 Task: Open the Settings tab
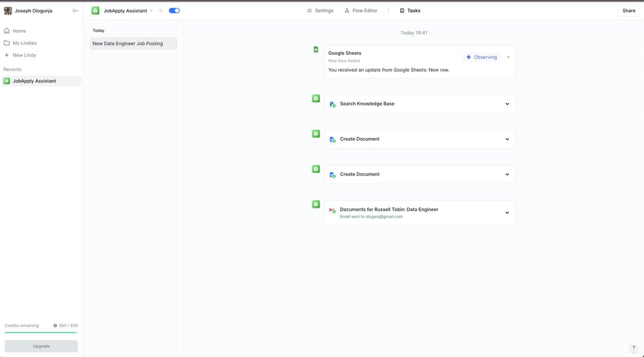320,11
